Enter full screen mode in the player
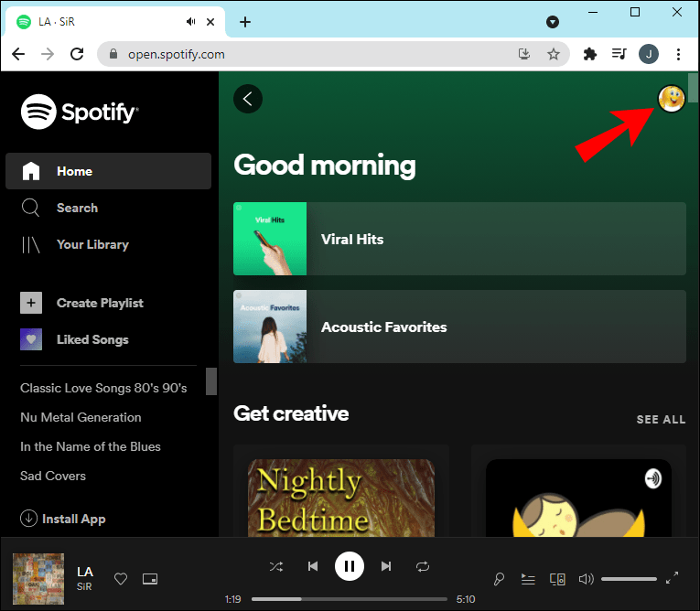The image size is (700, 611). 672,578
